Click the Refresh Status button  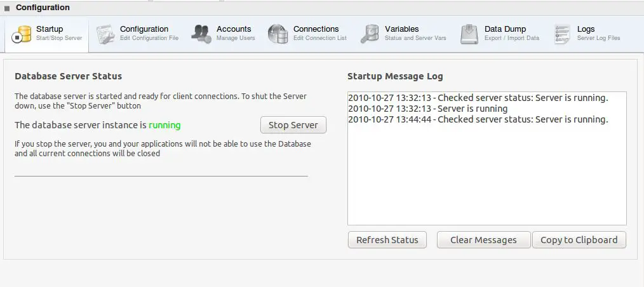(387, 240)
